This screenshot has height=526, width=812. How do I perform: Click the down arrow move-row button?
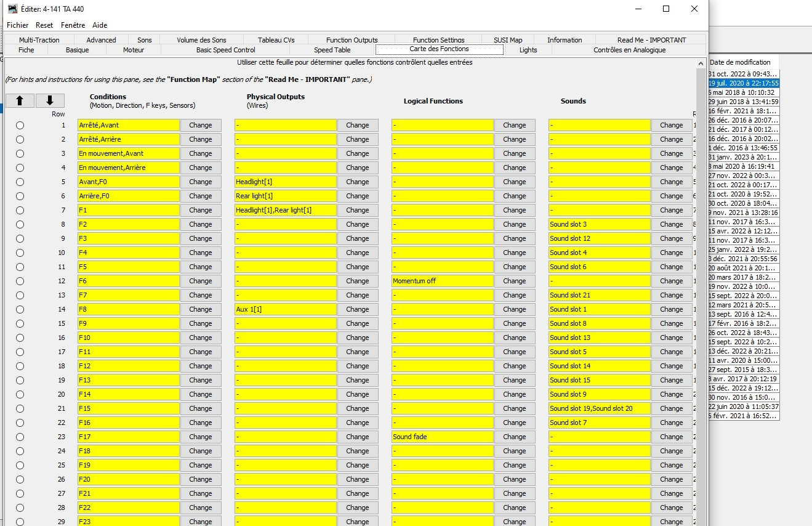(50, 100)
